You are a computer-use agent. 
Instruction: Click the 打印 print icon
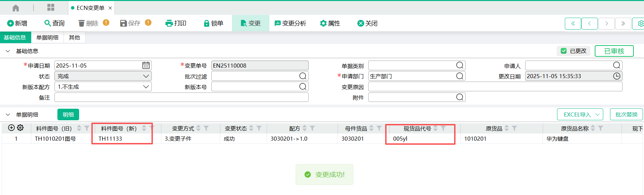click(x=169, y=23)
